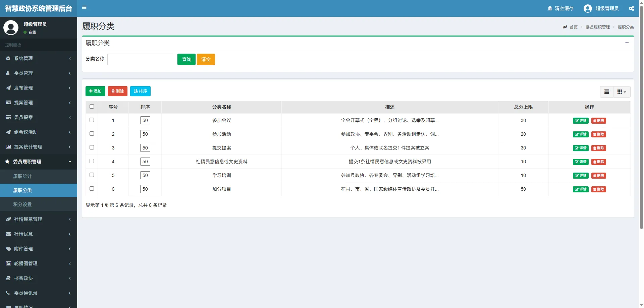
Task: Open the grid view dropdown above the table
Action: 621,91
